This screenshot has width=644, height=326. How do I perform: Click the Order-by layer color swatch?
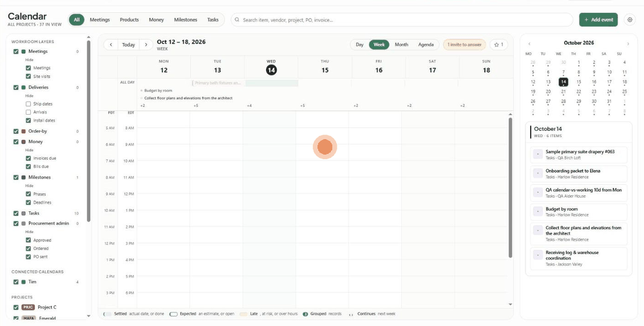23,131
